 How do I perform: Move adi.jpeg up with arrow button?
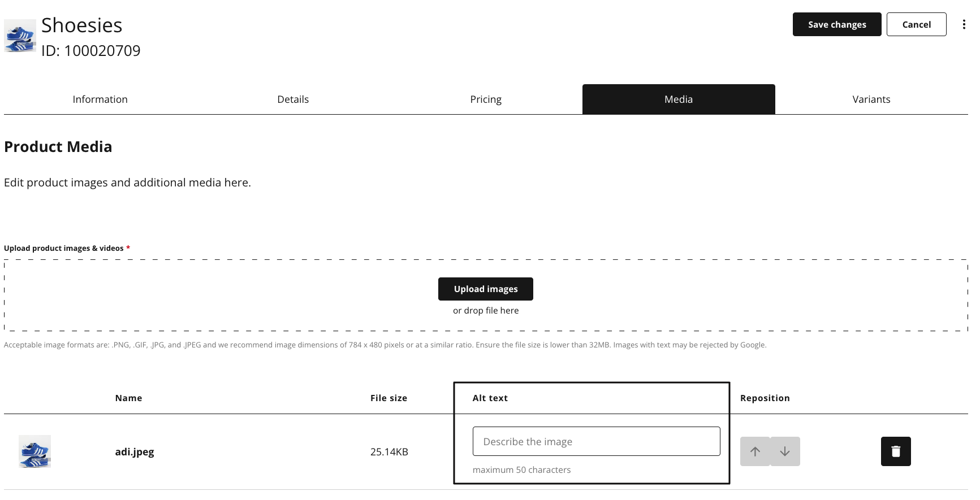(755, 451)
